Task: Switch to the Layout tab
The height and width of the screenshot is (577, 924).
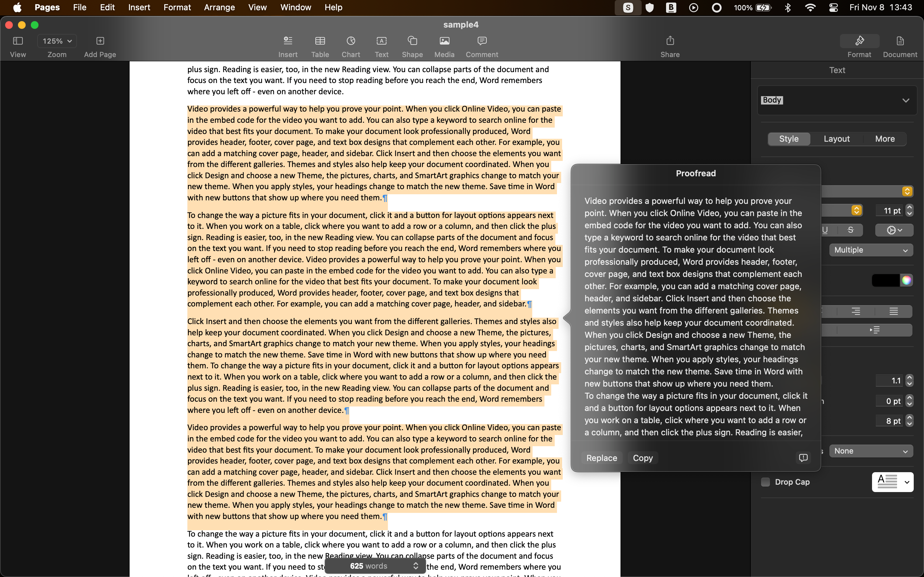Action: point(836,138)
